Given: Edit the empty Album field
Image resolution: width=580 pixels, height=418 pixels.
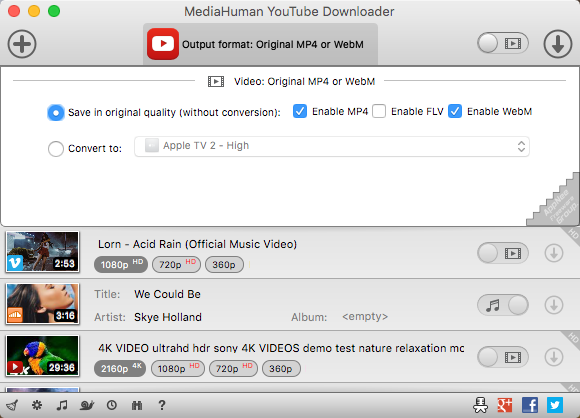Looking at the screenshot, I should (x=365, y=317).
